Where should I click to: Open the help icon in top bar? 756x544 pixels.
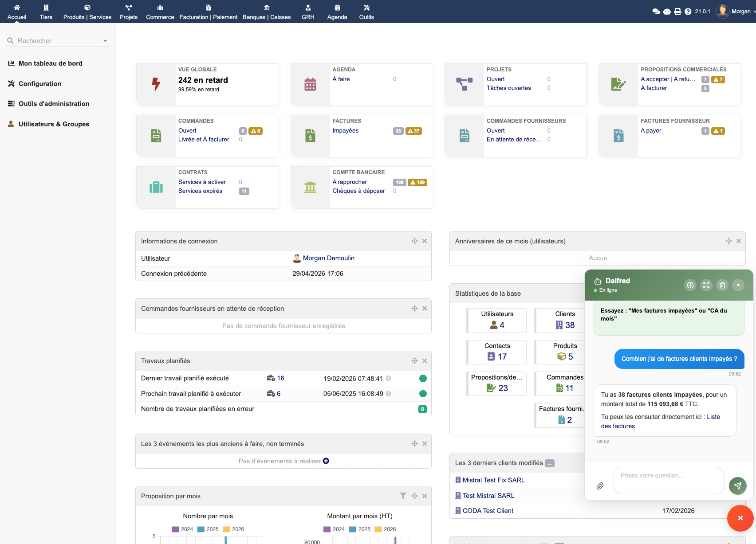point(688,12)
